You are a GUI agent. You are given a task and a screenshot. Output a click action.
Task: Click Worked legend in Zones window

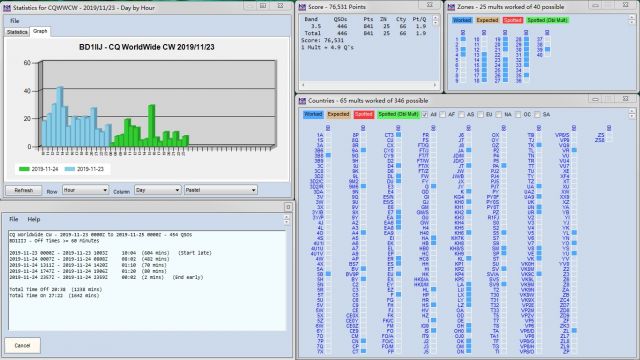(462, 20)
